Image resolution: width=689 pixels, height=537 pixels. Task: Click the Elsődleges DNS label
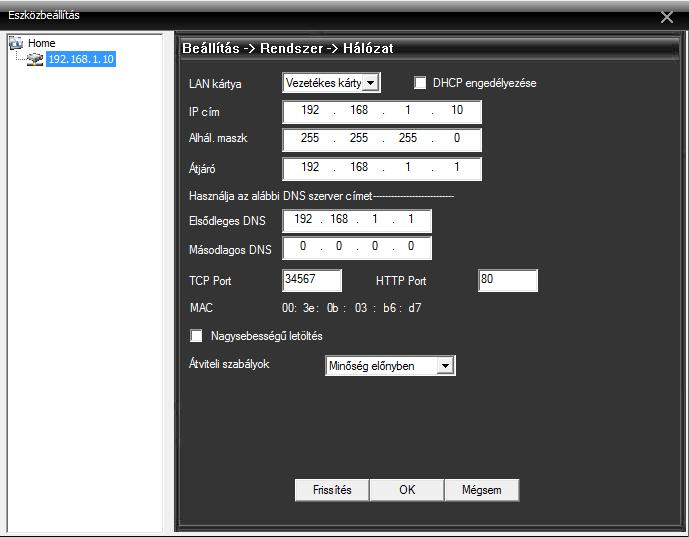[x=227, y=221]
